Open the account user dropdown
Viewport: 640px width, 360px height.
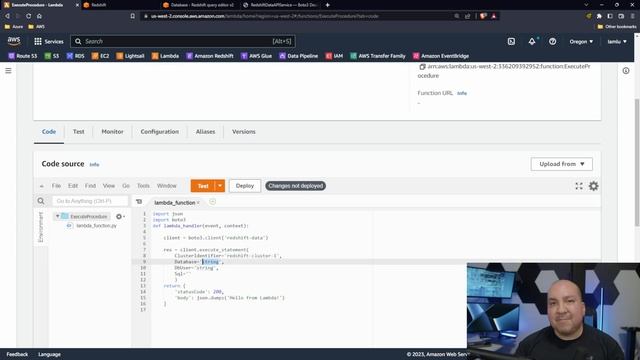pos(617,42)
